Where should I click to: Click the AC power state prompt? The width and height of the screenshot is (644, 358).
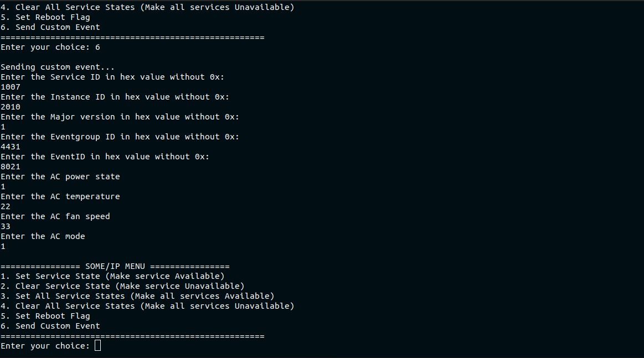tap(60, 177)
